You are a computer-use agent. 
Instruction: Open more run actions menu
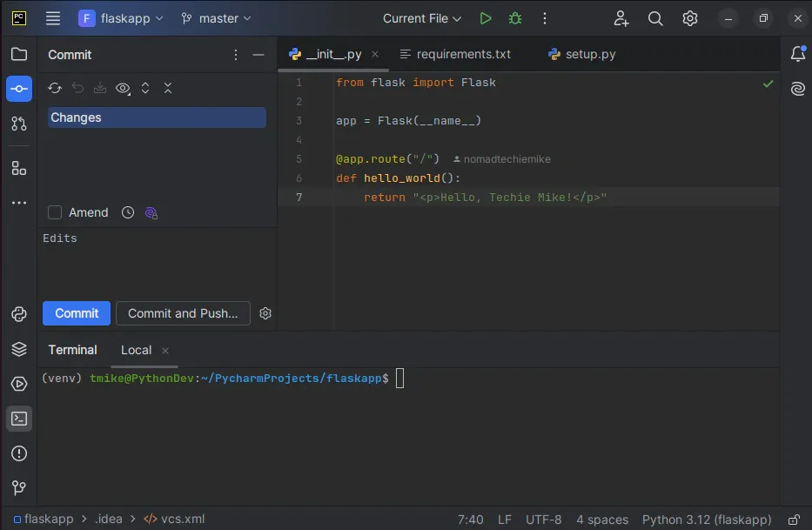[544, 18]
